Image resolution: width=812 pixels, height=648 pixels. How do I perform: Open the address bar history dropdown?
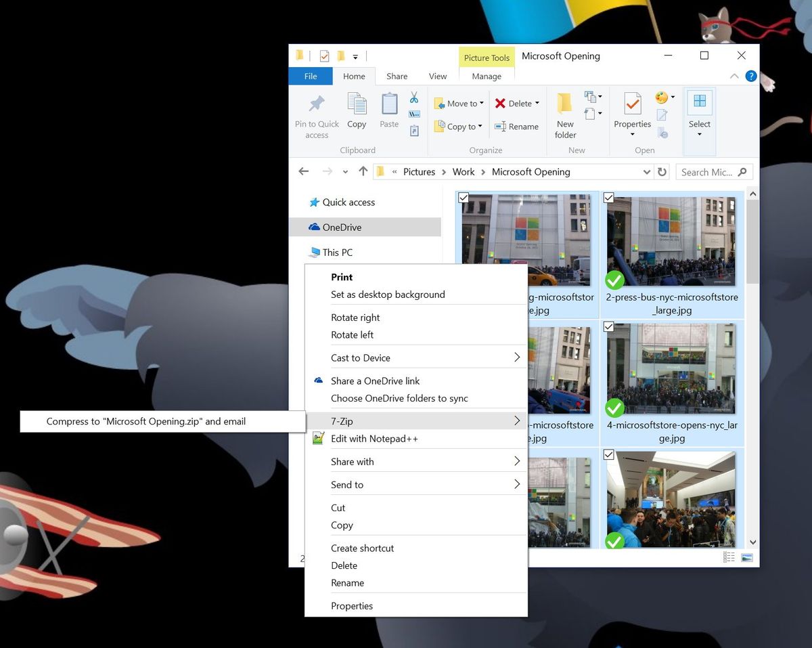click(x=647, y=171)
